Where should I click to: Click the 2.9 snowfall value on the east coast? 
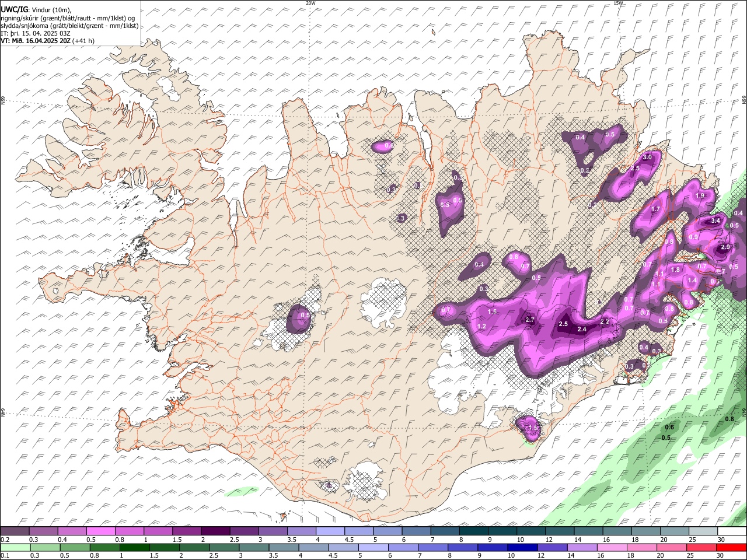click(725, 247)
